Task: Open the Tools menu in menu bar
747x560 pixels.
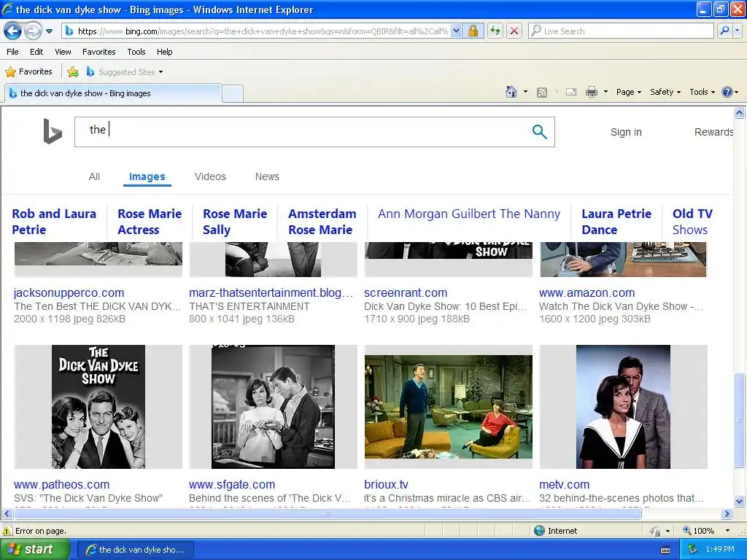Action: click(136, 52)
